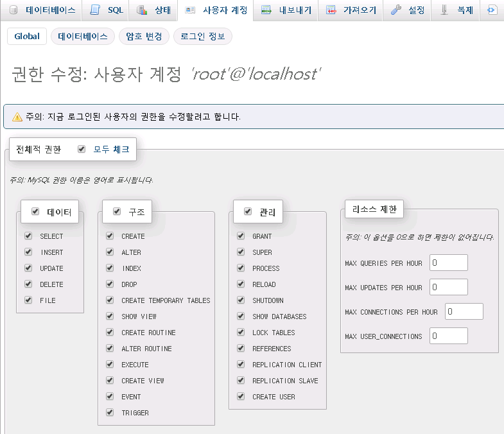Uncheck the SELECT privilege

[x=28, y=236]
